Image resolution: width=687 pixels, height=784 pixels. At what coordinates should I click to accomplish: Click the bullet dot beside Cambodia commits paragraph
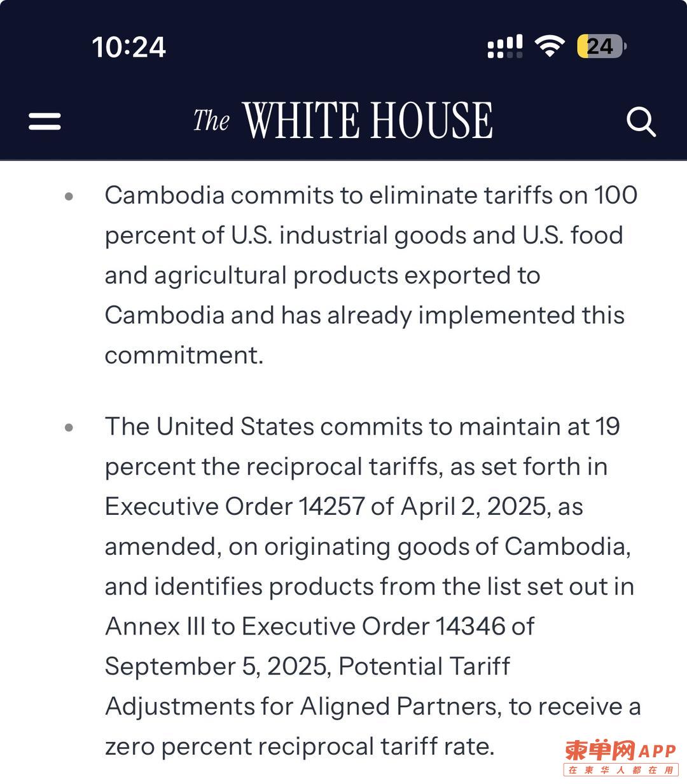(x=69, y=196)
